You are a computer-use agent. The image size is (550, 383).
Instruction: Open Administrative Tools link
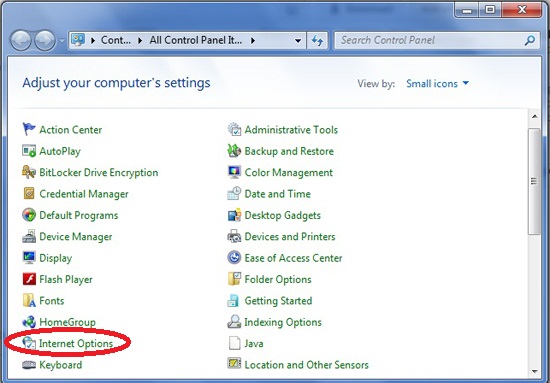click(291, 130)
